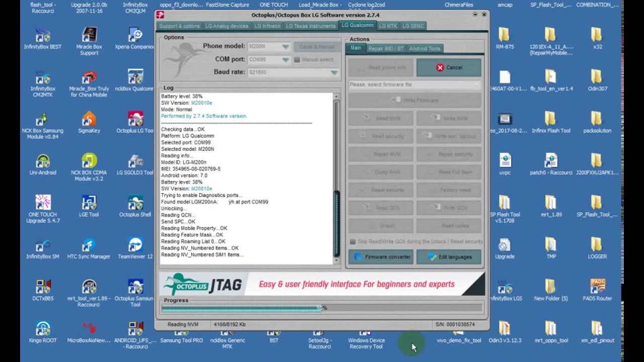Click the Edit languages button
644x362 pixels.
point(449,257)
